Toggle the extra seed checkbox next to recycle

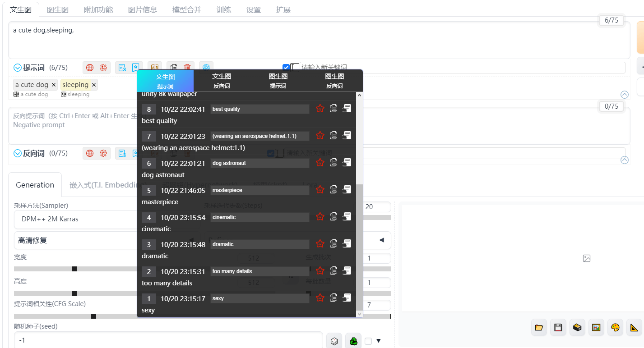point(368,341)
